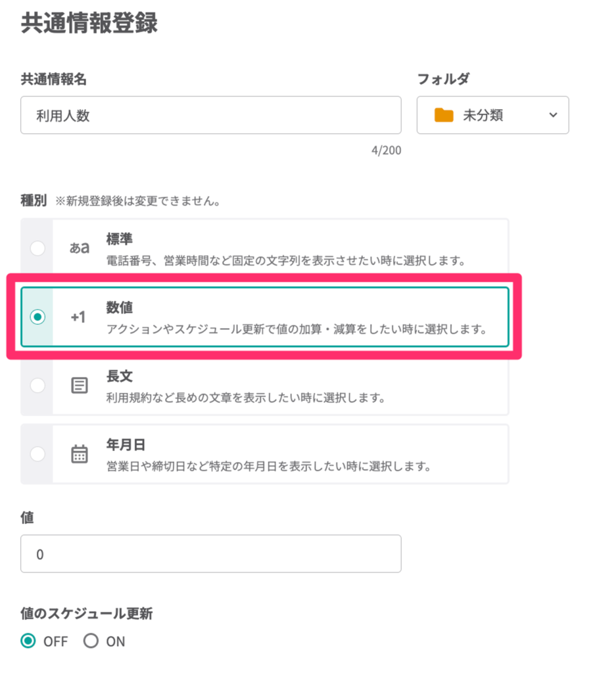
Task: Click the orange folder icon
Action: point(444,116)
